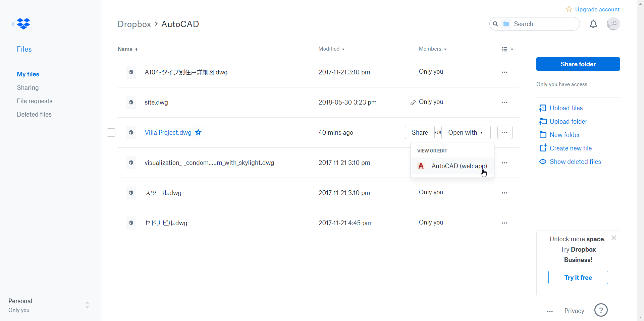Image resolution: width=644 pixels, height=321 pixels.
Task: Choose AutoCAD (web app) from menu
Action: [x=452, y=166]
